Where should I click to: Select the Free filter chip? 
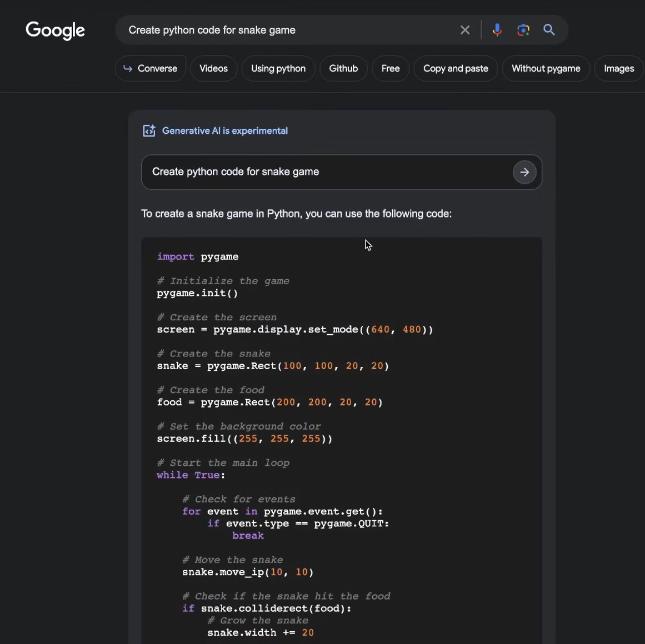coord(391,69)
